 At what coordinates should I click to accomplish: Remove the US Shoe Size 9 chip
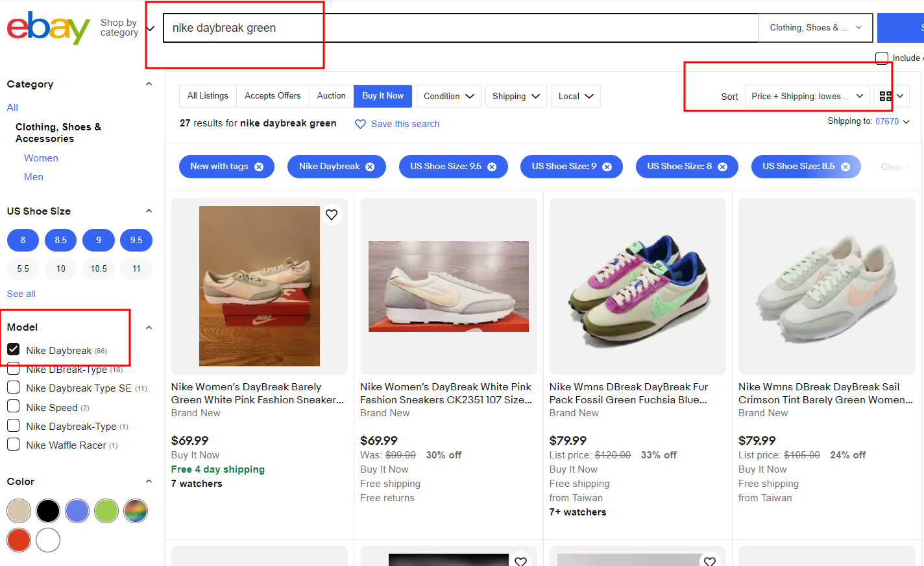(x=607, y=167)
